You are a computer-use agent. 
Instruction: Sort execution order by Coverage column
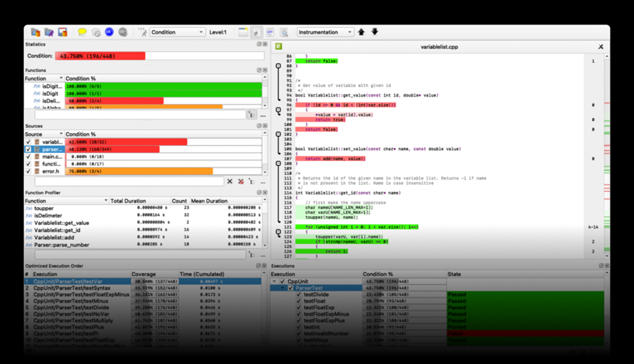point(155,274)
